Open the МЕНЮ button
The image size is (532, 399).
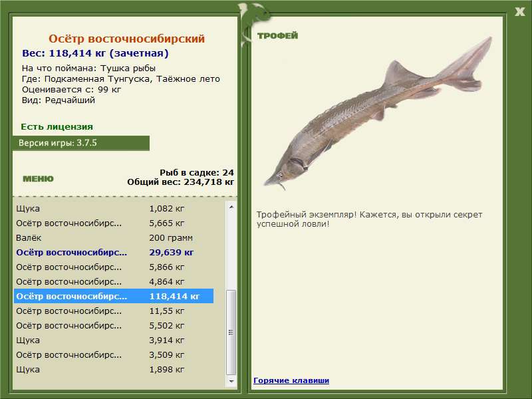pos(38,179)
